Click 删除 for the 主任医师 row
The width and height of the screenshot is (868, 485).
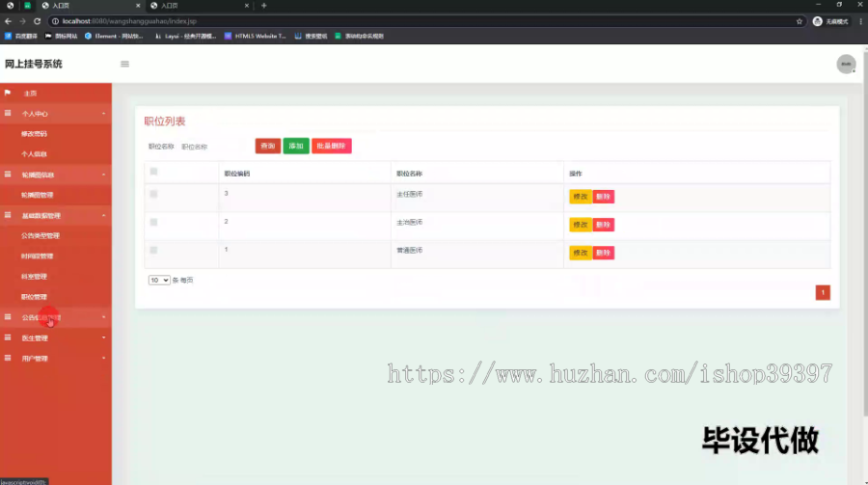pyautogui.click(x=603, y=197)
